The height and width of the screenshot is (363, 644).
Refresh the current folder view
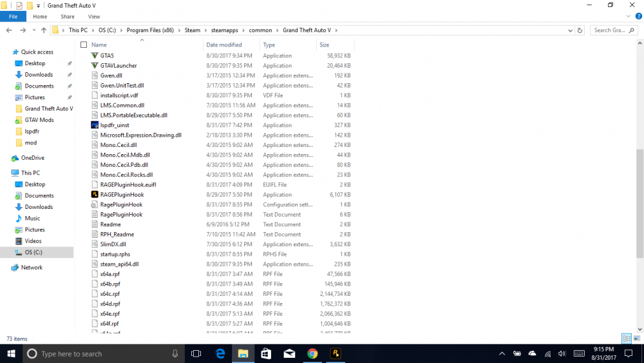pyautogui.click(x=580, y=30)
